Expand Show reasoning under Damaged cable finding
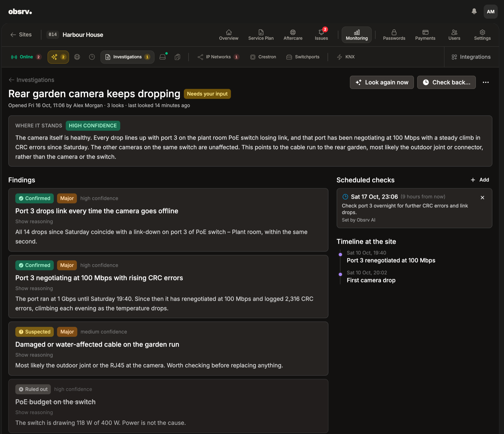 pos(34,355)
